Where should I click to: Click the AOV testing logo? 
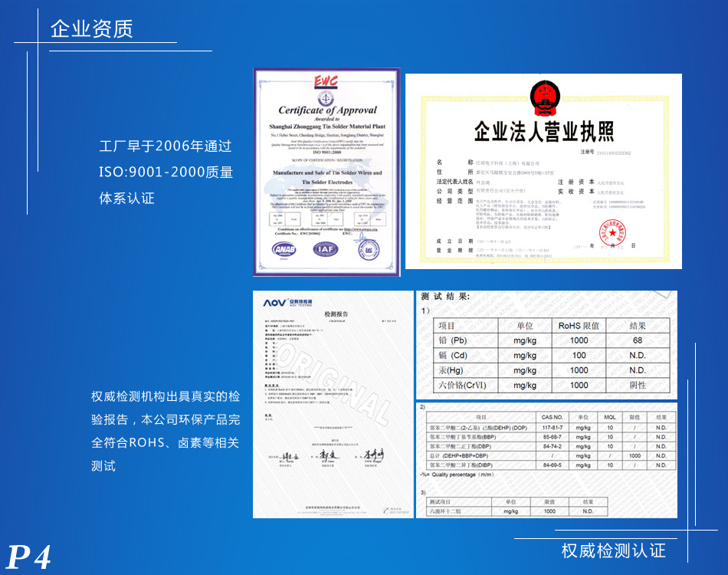click(x=280, y=303)
